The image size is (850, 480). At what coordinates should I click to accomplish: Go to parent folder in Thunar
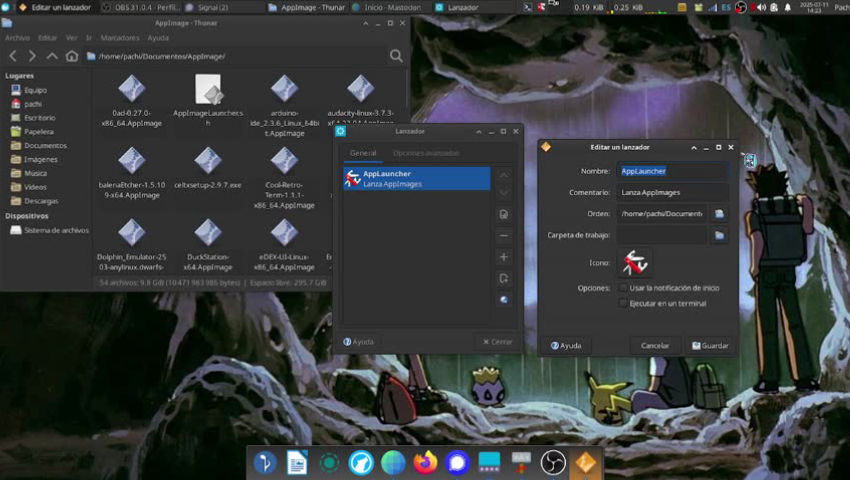(x=51, y=56)
